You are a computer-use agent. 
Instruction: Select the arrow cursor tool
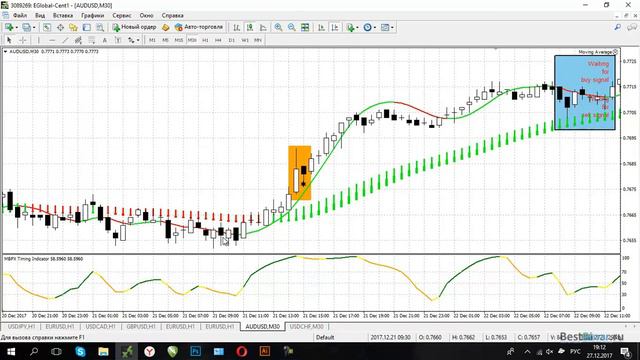(x=9, y=40)
